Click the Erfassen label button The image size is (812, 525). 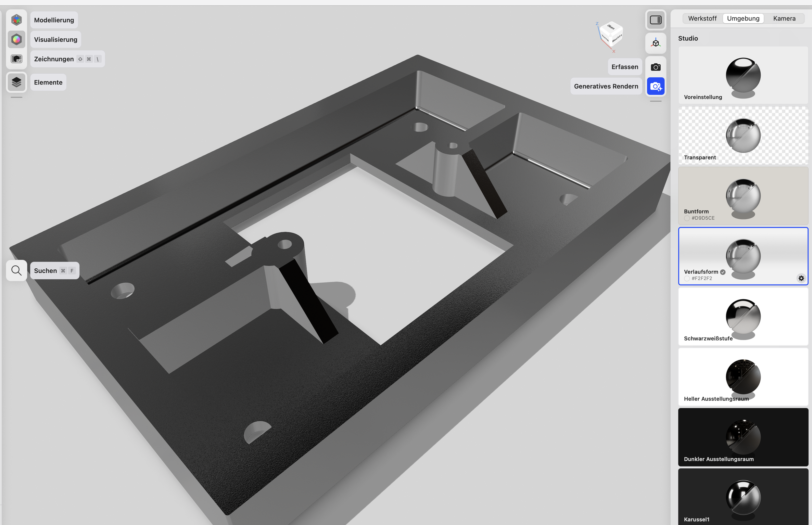pyautogui.click(x=625, y=67)
